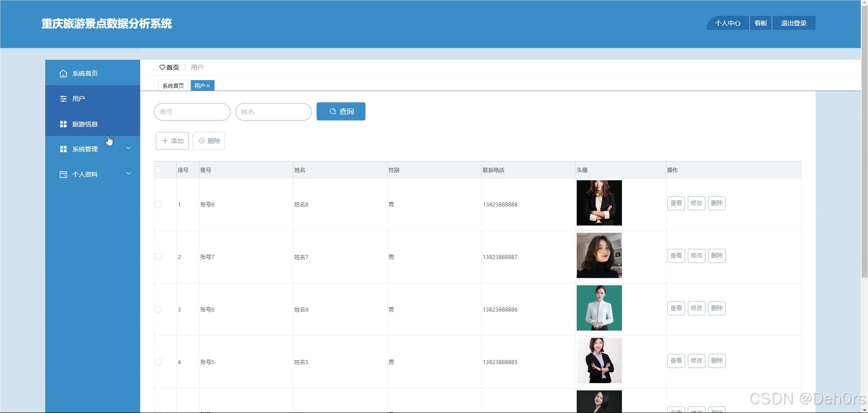Click 修改 for 账号8 row

697,203
